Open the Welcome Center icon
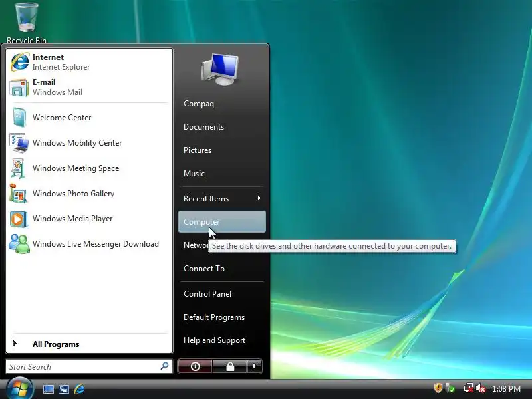The height and width of the screenshot is (399, 532). click(x=19, y=118)
